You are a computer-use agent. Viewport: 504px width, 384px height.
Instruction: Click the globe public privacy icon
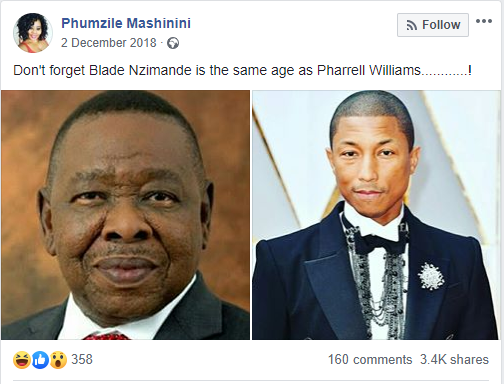tap(173, 43)
